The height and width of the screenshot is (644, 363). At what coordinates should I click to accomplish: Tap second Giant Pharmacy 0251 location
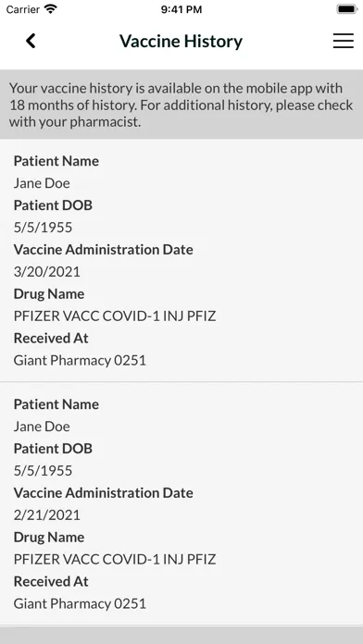coord(80,603)
